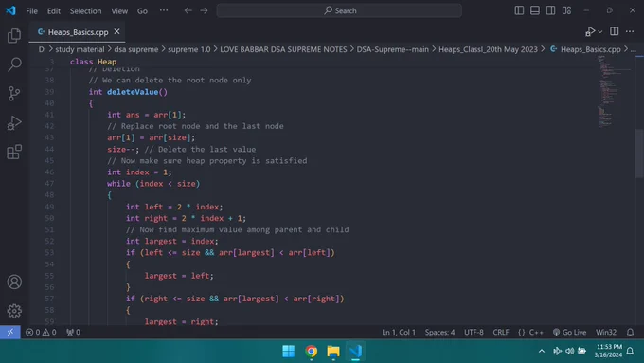Image resolution: width=644 pixels, height=363 pixels.
Task: Go back with the navigation arrow
Action: coord(188,10)
